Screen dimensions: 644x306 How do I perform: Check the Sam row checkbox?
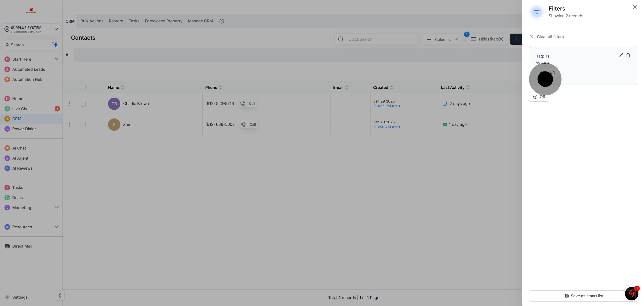coord(83,125)
